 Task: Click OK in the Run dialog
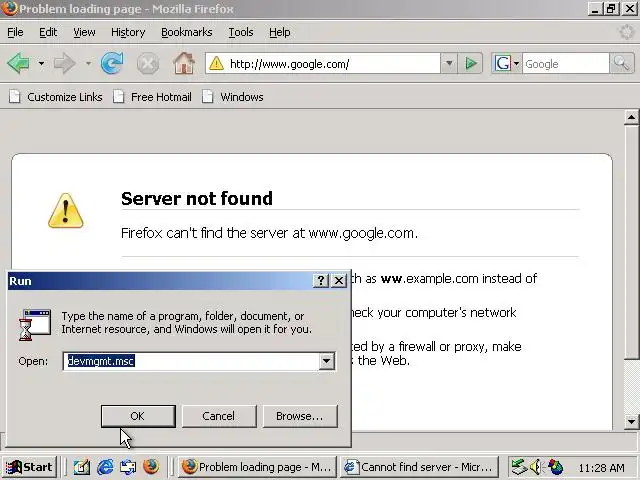pyautogui.click(x=138, y=416)
